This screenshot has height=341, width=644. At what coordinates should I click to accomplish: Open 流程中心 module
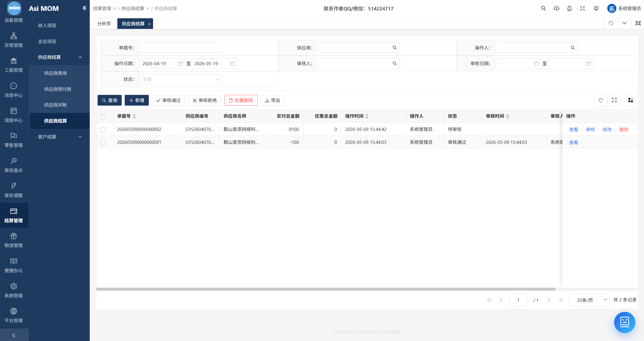14,115
